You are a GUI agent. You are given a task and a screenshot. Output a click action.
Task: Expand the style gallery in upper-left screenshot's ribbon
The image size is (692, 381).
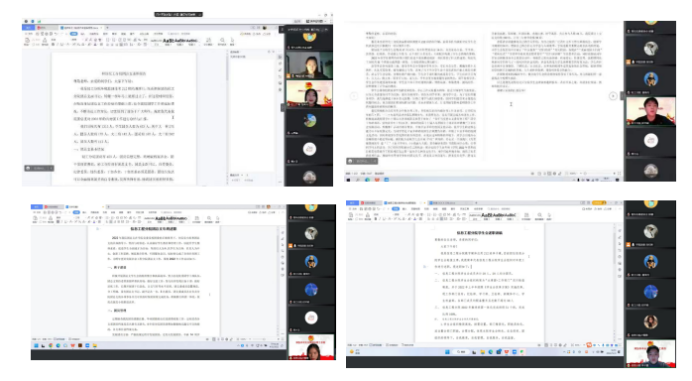[x=200, y=41]
